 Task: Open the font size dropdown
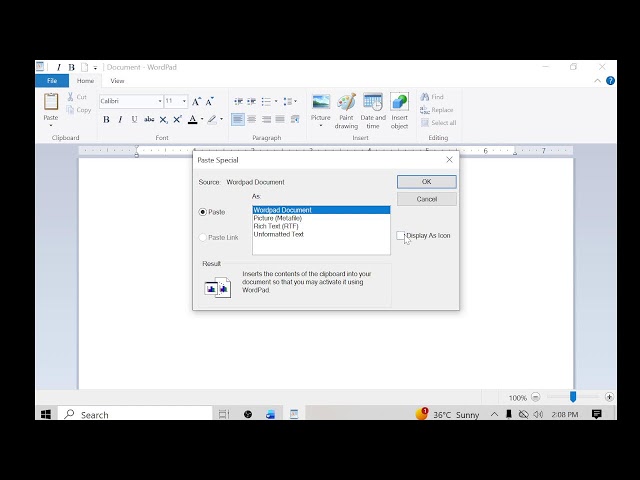click(184, 101)
